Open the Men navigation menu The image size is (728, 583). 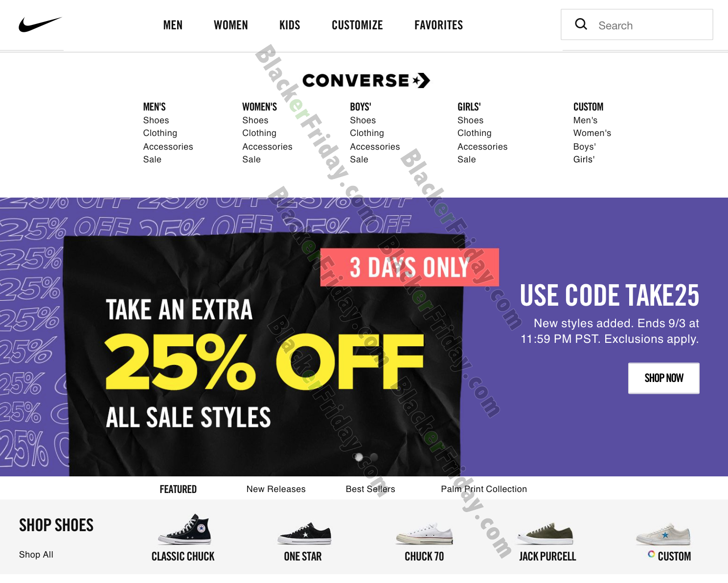point(173,25)
